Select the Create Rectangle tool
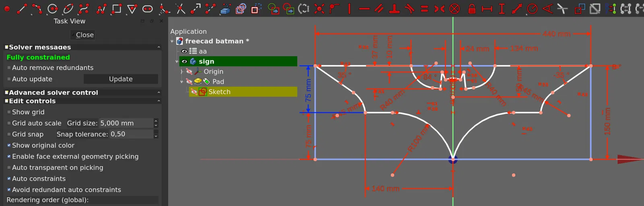The image size is (644, 206). (x=116, y=8)
